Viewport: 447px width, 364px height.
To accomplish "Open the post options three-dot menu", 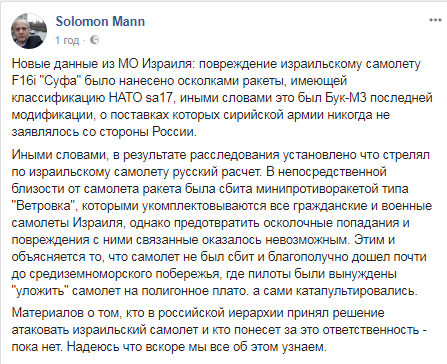I will 435,20.
